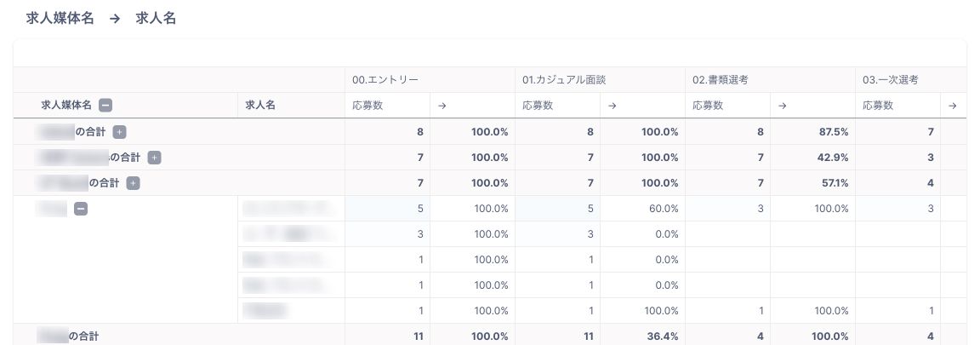Viewport: 980px width, 345px height.
Task: Select the 02.書類選考 column group header
Action: pos(720,80)
